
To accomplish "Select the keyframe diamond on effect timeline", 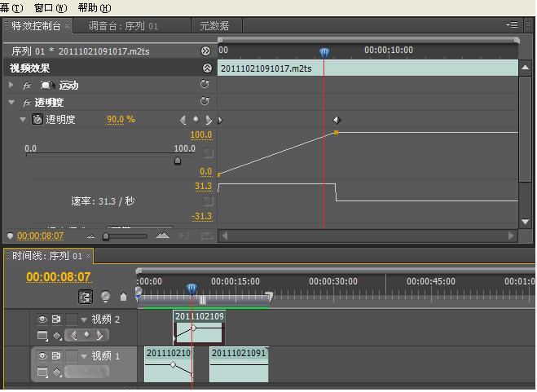I will point(337,120).
